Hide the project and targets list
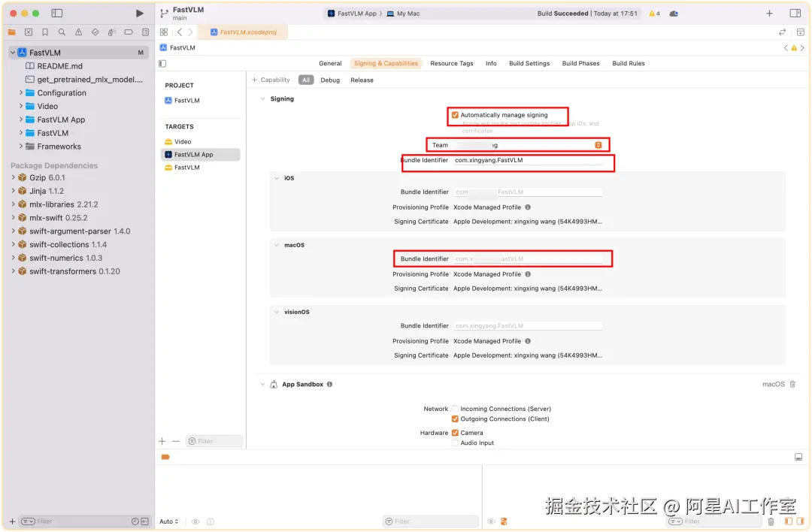The image size is (812, 532). 162,64
